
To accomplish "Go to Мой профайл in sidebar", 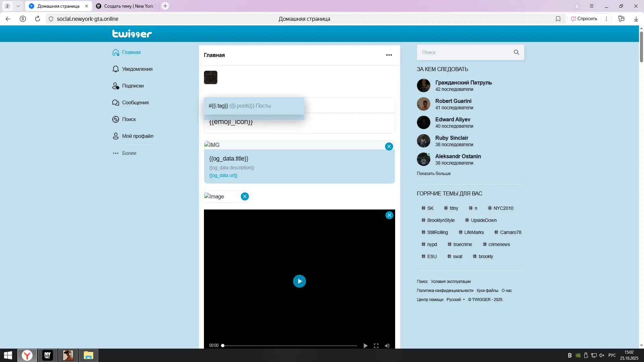I will [138, 136].
